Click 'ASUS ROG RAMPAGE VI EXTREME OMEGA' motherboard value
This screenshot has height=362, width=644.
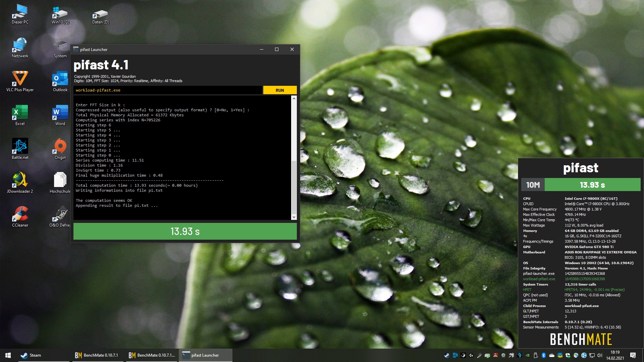point(600,252)
